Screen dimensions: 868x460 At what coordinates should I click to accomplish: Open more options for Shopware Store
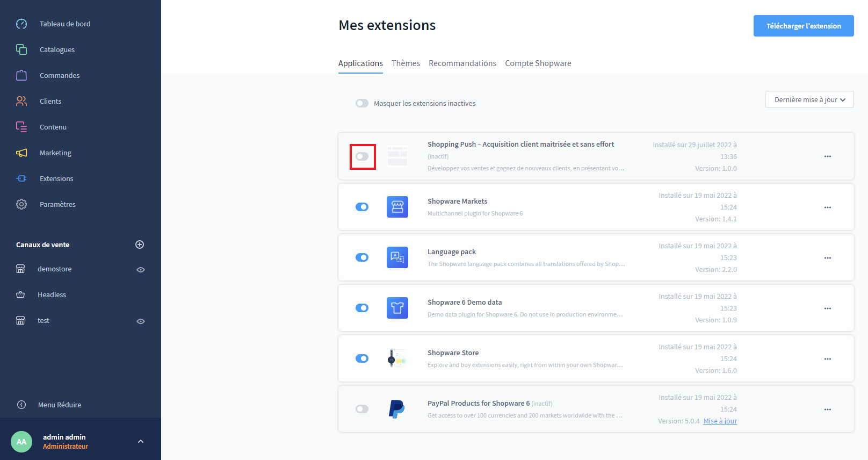tap(828, 359)
